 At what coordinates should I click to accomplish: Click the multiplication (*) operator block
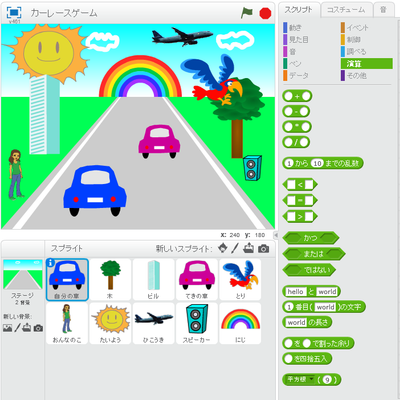coord(297,127)
